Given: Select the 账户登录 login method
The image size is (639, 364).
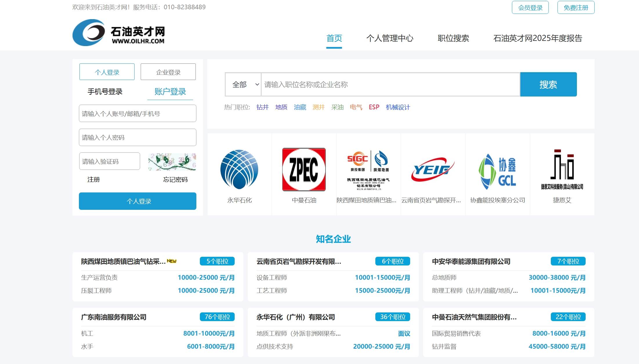Looking at the screenshot, I should pos(170,92).
